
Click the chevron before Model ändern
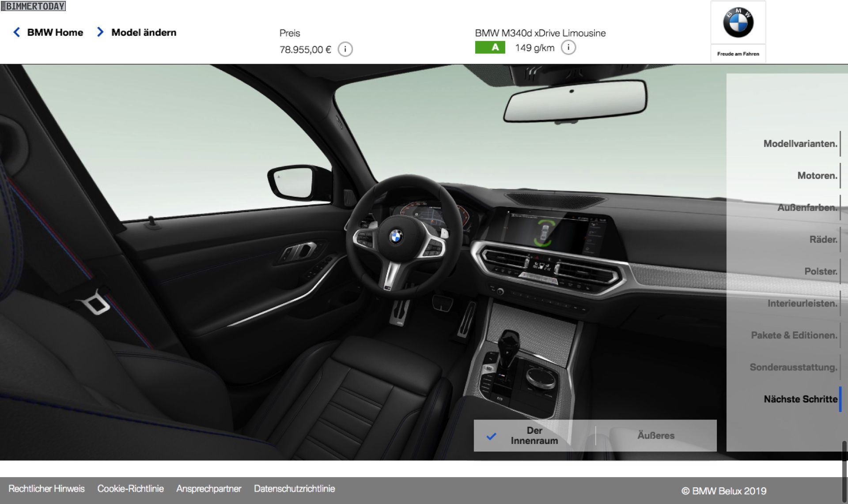coord(100,32)
